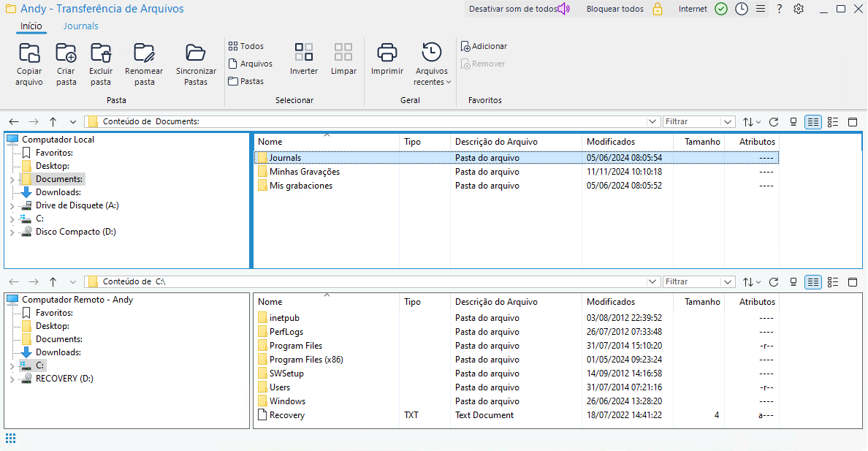Image resolution: width=868 pixels, height=451 pixels.
Task: Create a new folder with Criar pasta
Action: click(x=66, y=53)
